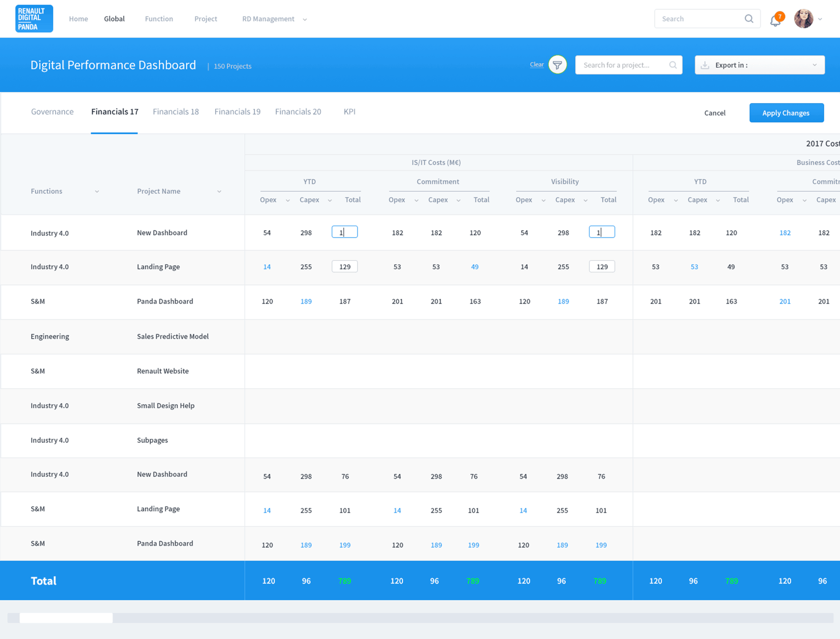
Task: Click the funnel filter icon next to Clear
Action: click(557, 65)
